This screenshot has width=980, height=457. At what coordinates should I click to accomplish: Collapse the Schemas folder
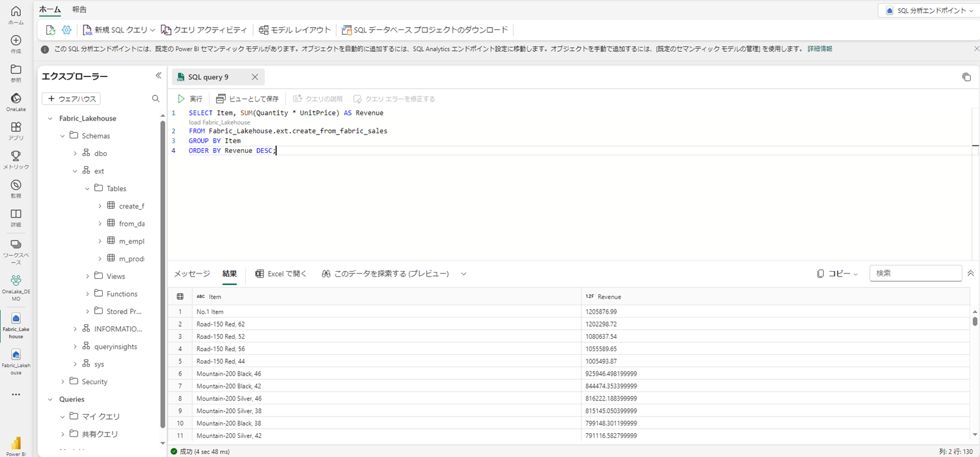tap(62, 136)
